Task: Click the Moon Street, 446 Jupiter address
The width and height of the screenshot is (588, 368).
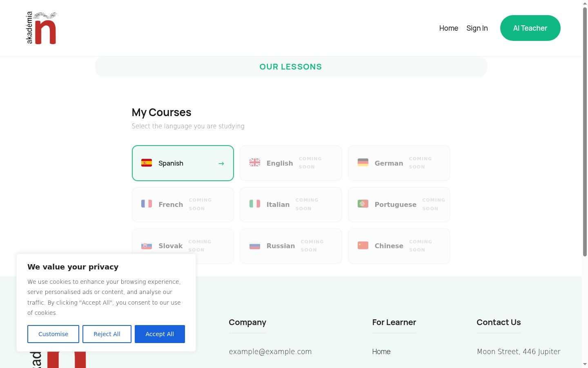Action: point(519,352)
